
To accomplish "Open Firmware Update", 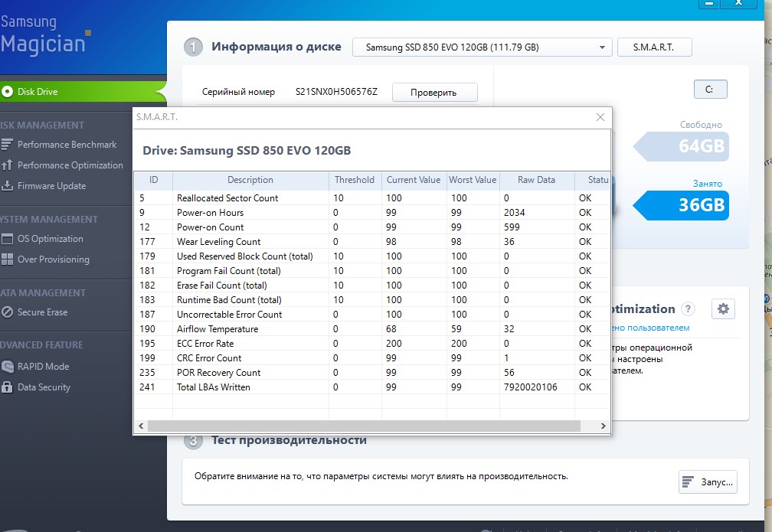I will click(x=52, y=185).
